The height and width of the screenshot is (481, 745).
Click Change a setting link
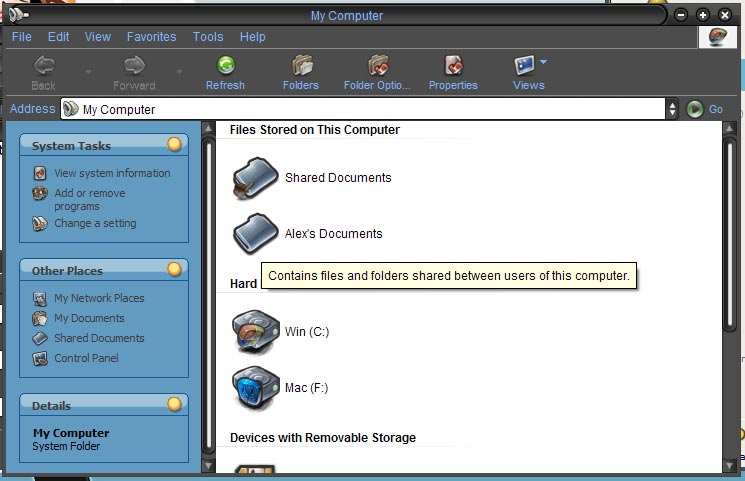click(95, 223)
